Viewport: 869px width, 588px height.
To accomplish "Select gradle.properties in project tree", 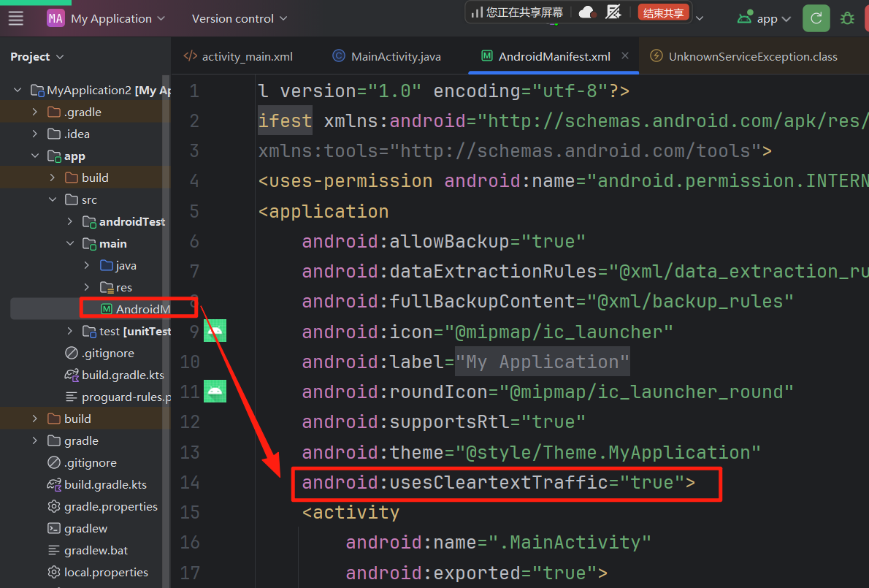I will tap(102, 506).
